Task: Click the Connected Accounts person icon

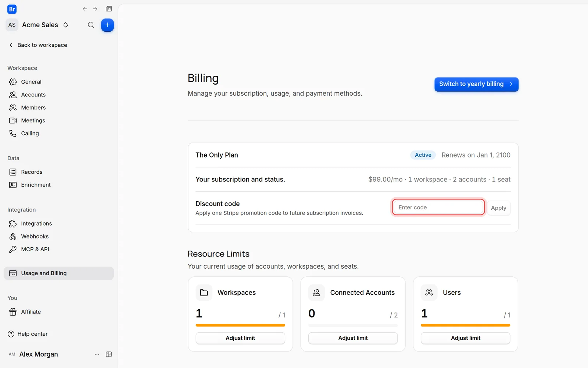Action: click(x=316, y=293)
